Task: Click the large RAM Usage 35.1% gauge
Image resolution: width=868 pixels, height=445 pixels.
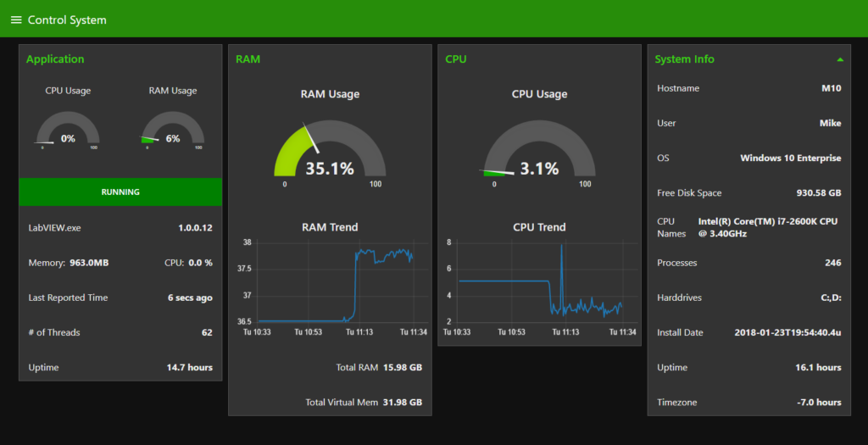Action: [x=330, y=154]
